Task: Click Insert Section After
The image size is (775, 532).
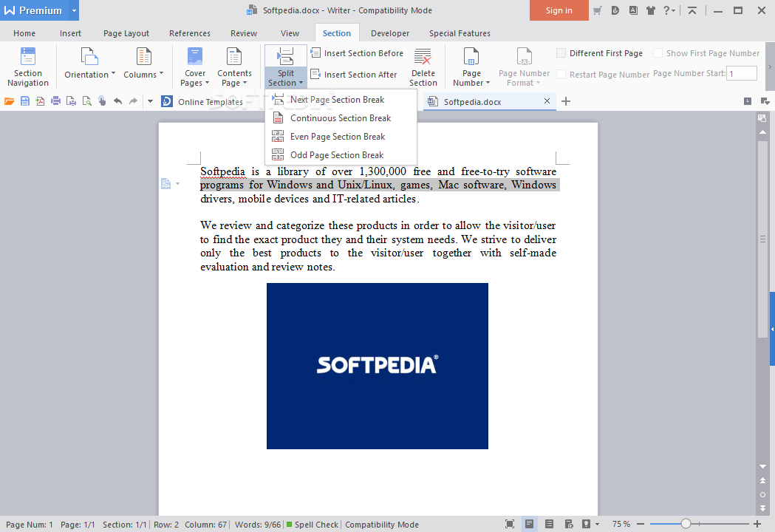Action: [354, 74]
